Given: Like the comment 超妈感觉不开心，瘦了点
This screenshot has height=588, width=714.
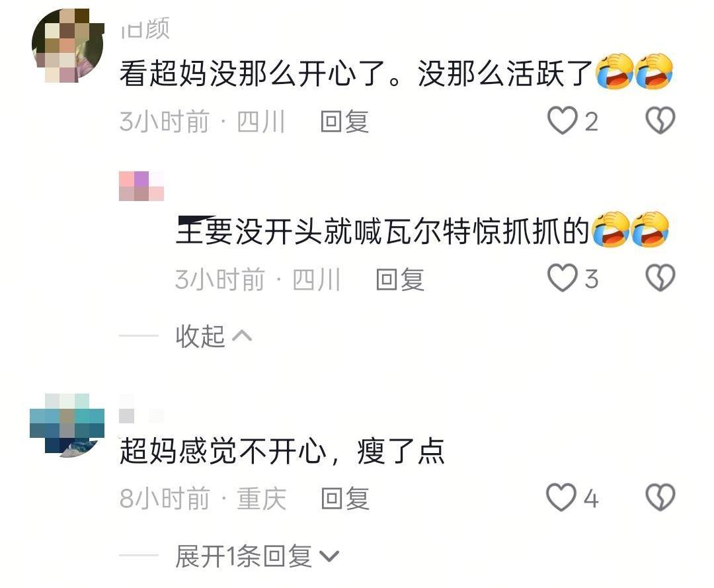Looking at the screenshot, I should (561, 497).
